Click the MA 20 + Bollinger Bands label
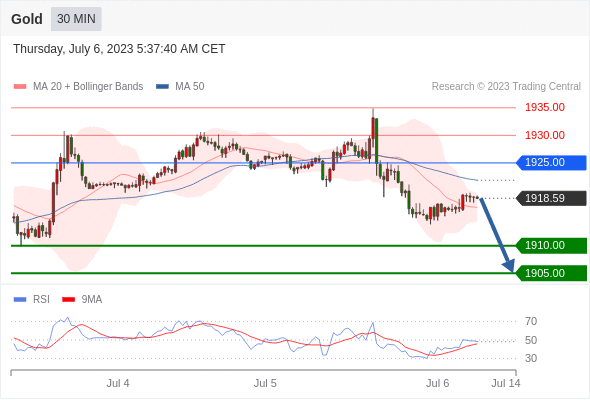Image resolution: width=590 pixels, height=400 pixels. (88, 87)
